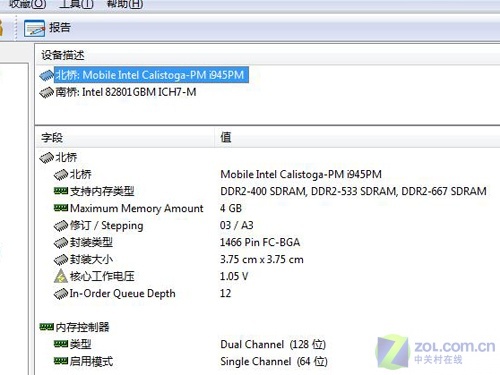This screenshot has height=375, width=500.
Task: Open the 收藏(O) menu
Action: pos(27,4)
